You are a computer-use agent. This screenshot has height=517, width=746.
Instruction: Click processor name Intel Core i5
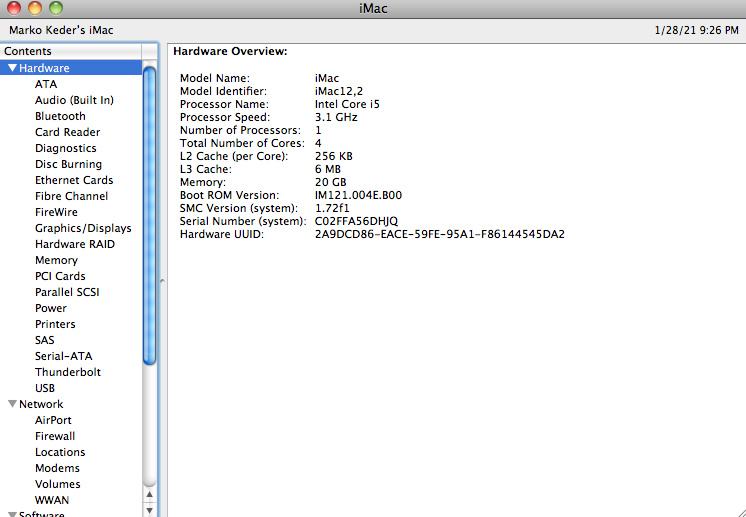(347, 104)
